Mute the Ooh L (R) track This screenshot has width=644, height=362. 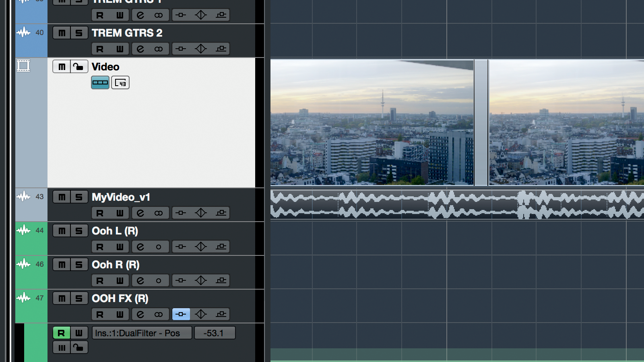(62, 231)
